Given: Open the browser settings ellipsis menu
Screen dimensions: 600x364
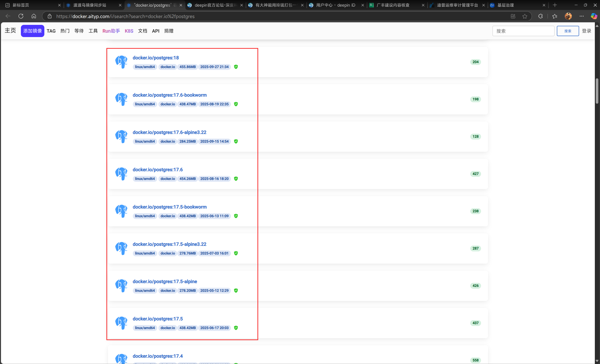Looking at the screenshot, I should (581, 16).
